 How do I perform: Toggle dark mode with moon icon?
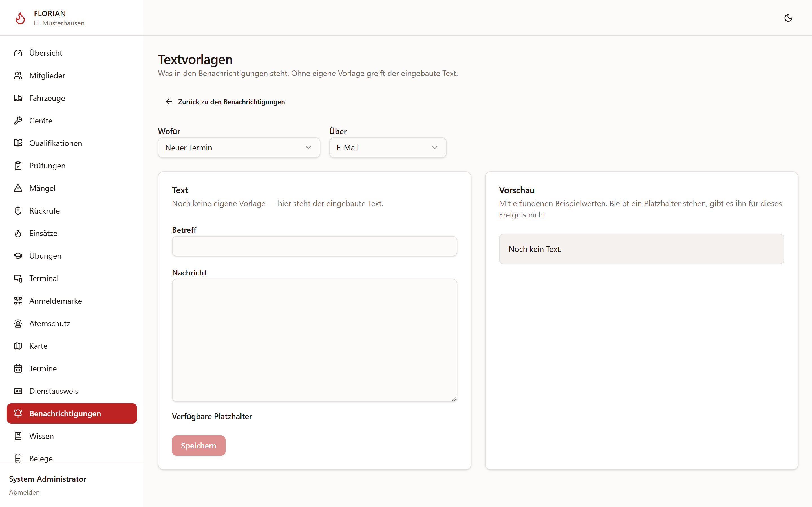point(788,18)
